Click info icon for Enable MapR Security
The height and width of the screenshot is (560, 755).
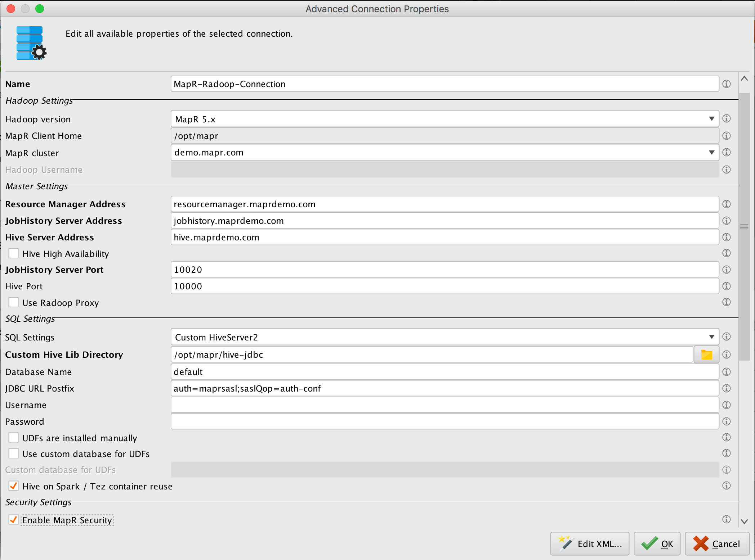pyautogui.click(x=727, y=519)
